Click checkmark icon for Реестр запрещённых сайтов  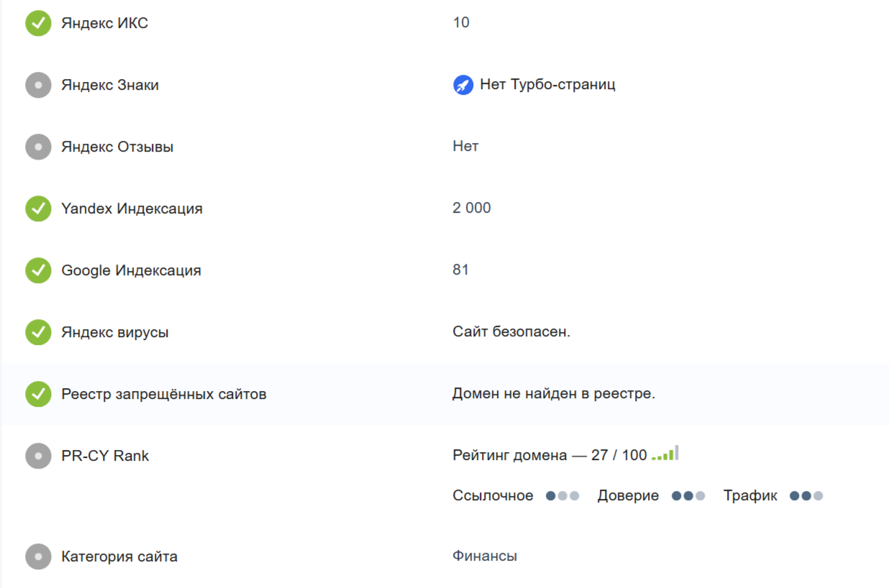[38, 394]
